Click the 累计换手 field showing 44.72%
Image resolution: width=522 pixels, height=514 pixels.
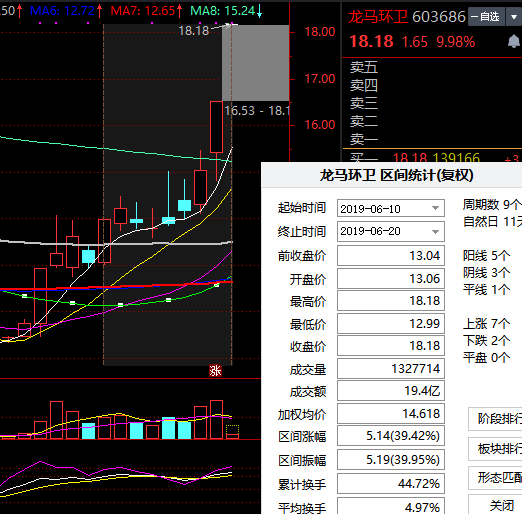pos(391,483)
